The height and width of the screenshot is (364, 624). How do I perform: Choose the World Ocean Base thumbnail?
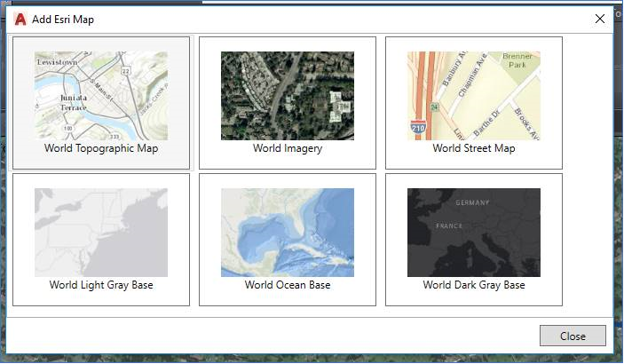point(288,233)
